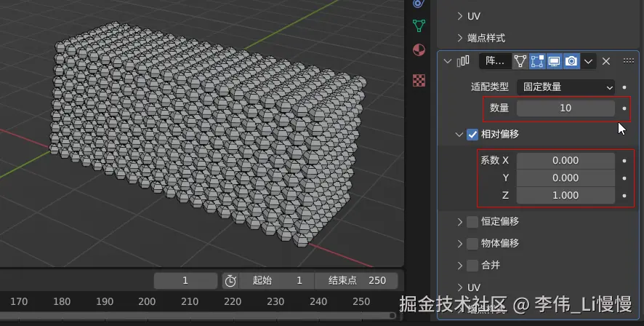This screenshot has height=326, width=644.
Task: Open the material properties tab
Action: (419, 50)
